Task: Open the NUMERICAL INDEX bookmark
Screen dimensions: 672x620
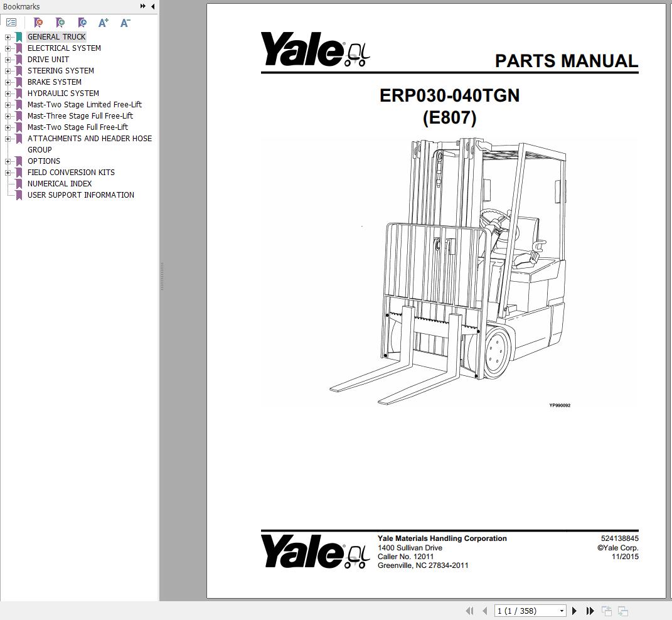Action: coord(59,183)
